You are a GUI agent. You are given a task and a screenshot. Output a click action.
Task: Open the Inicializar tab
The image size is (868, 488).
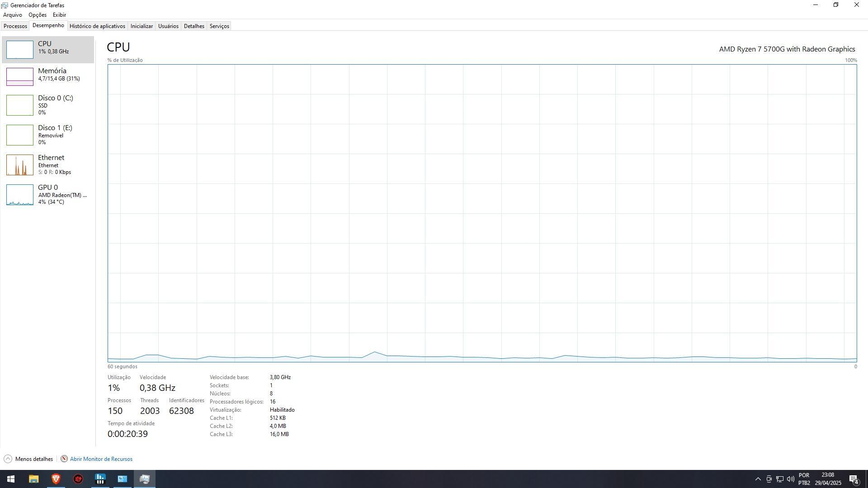click(142, 26)
